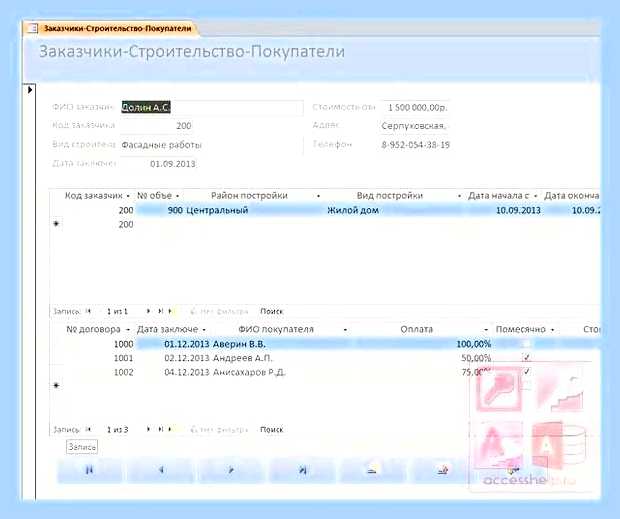Screen dimensions: 620x519
Task: Go to first record in the 1 из 3 navigator
Action: [89, 429]
